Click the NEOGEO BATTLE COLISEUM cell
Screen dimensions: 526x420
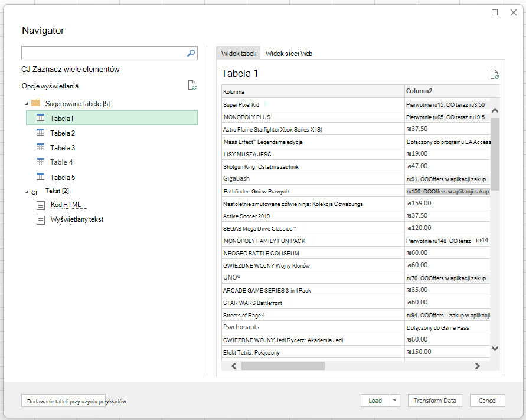point(313,254)
